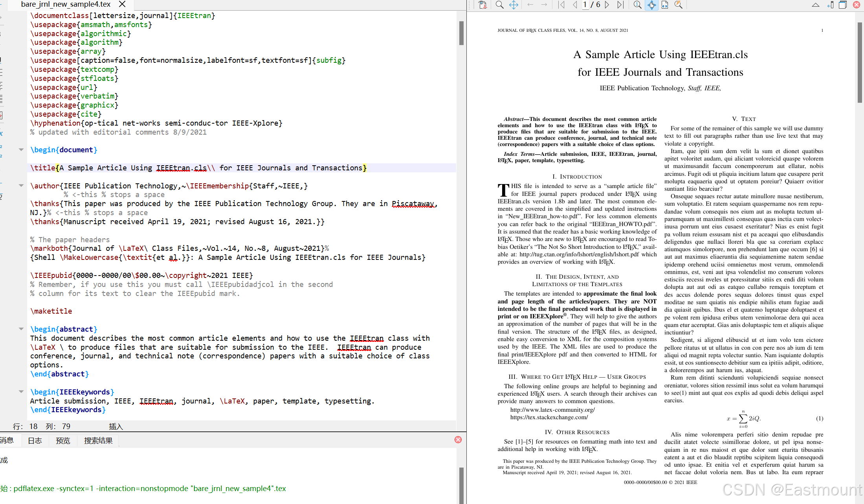Close the bottom messages panel
This screenshot has height=504, width=864.
click(x=458, y=440)
